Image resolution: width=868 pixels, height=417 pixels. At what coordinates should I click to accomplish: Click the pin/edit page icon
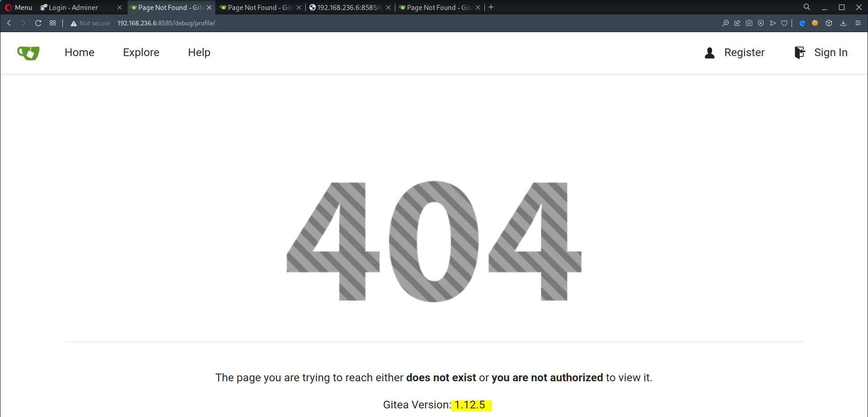737,23
